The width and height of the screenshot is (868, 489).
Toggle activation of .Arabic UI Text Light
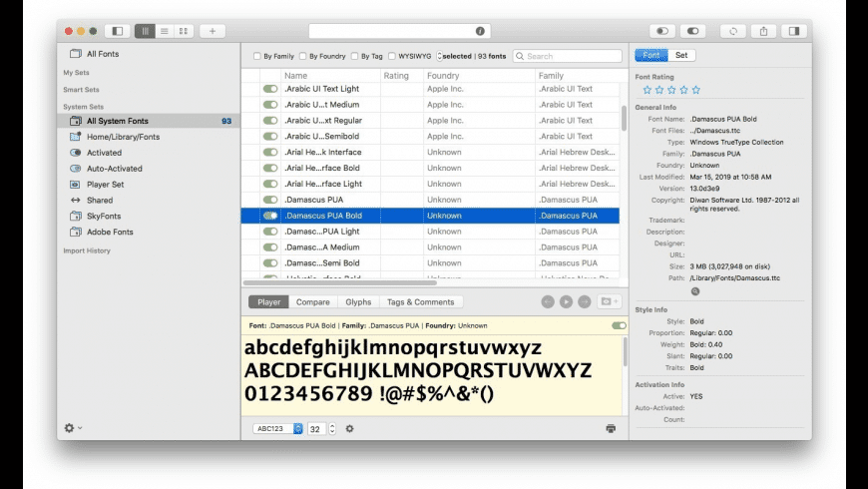coord(270,89)
